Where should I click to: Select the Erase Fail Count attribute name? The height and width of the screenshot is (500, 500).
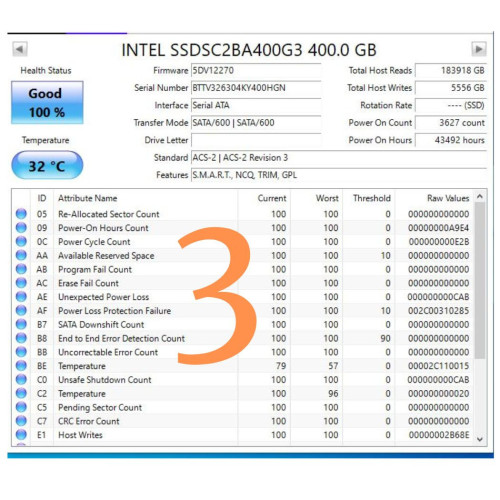(x=88, y=283)
